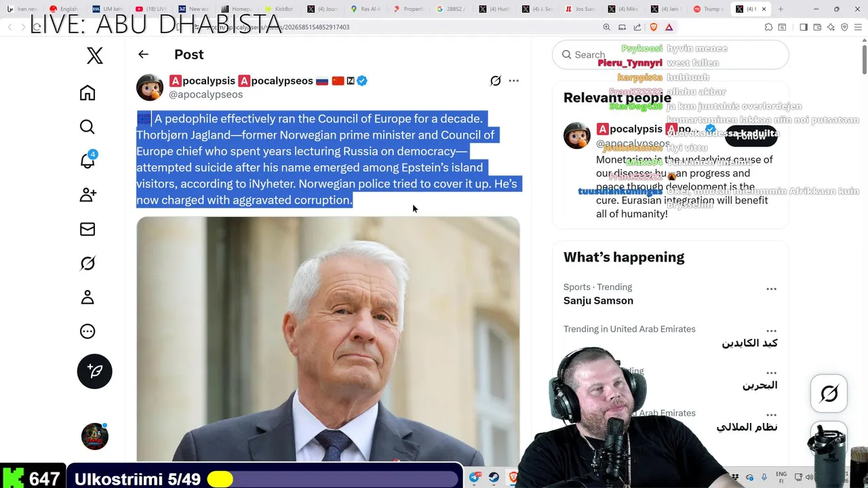
Task: Open Apocalypsis author avatar on the post
Action: click(150, 87)
